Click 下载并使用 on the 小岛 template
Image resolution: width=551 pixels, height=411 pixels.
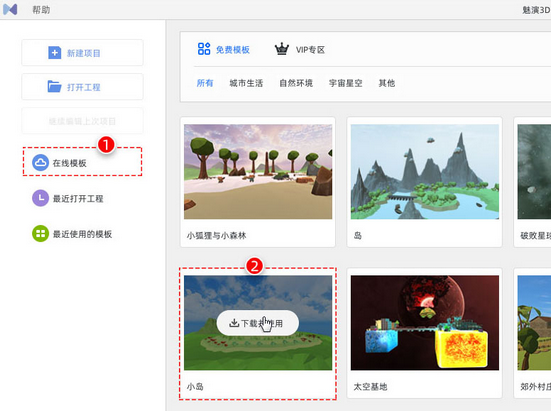tap(258, 323)
